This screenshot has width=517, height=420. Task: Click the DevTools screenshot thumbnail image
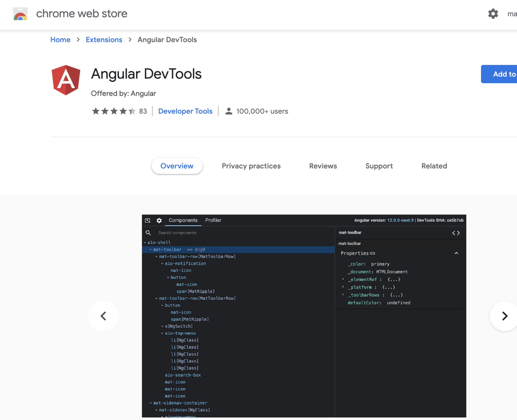(x=304, y=316)
